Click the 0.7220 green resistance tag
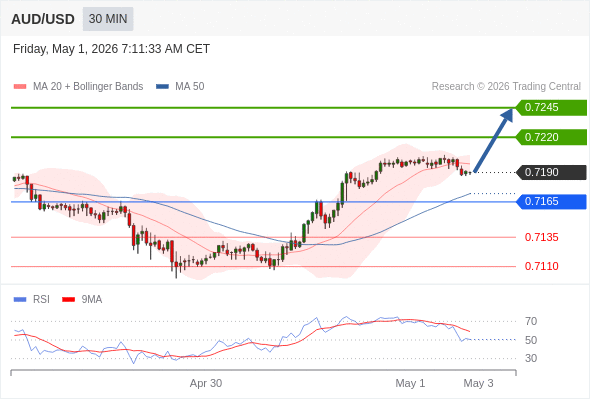Viewport: 590px width, 400px height. coord(551,137)
